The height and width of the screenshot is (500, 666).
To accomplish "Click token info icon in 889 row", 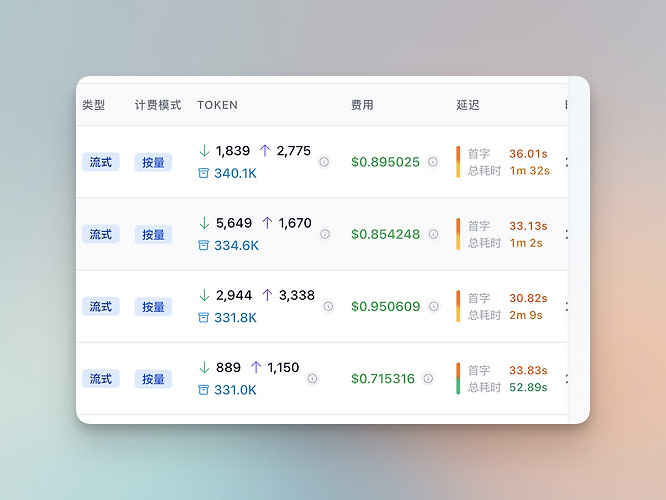I will click(312, 379).
